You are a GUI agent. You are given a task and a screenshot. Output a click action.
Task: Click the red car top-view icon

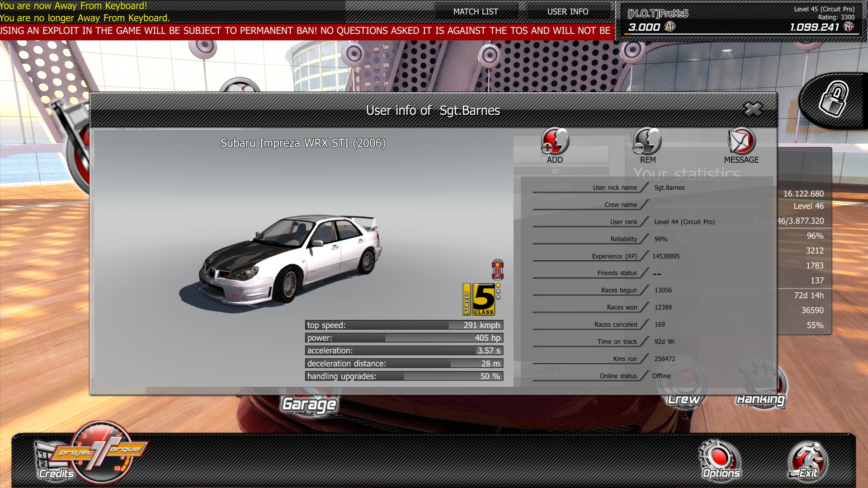[498, 270]
